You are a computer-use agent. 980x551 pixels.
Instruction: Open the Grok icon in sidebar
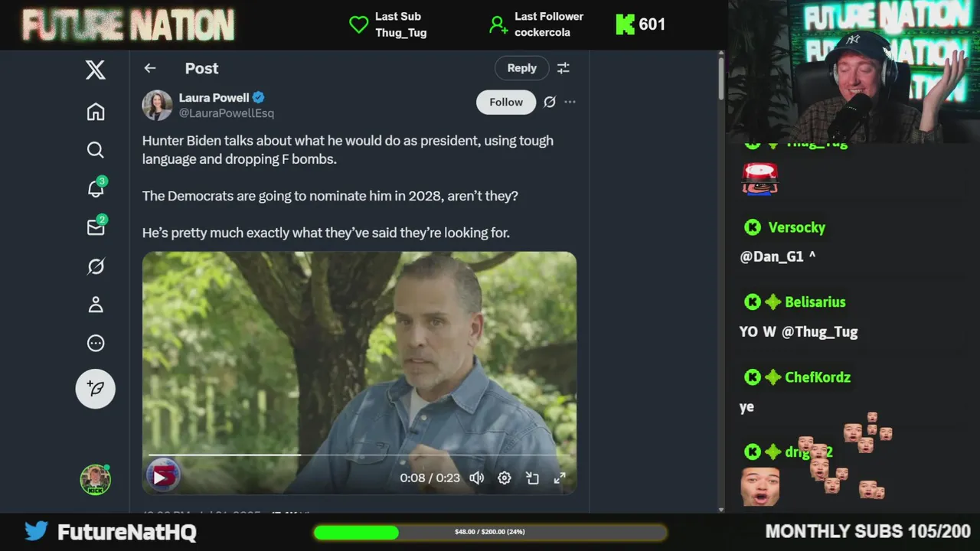[95, 266]
